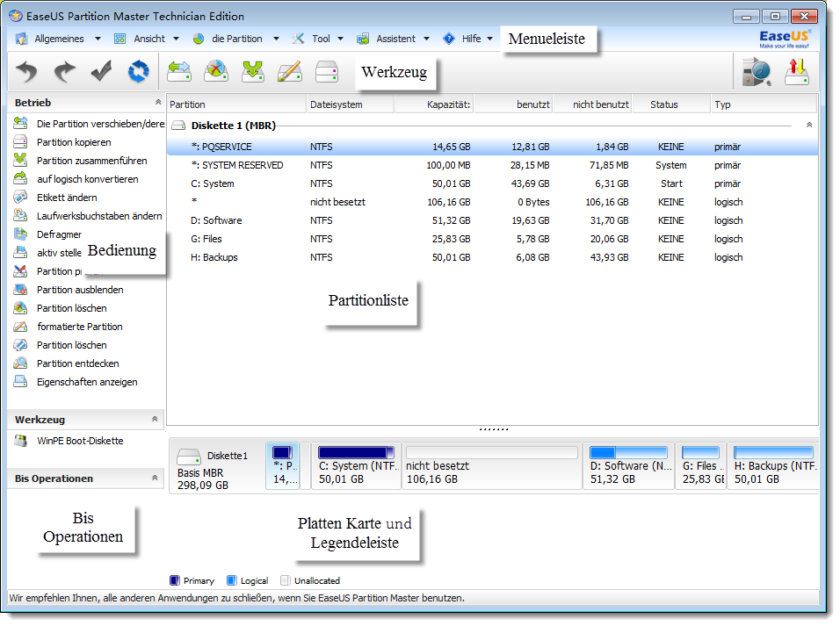Click the Redo arrow in the toolbar
840x626 pixels.
[65, 72]
